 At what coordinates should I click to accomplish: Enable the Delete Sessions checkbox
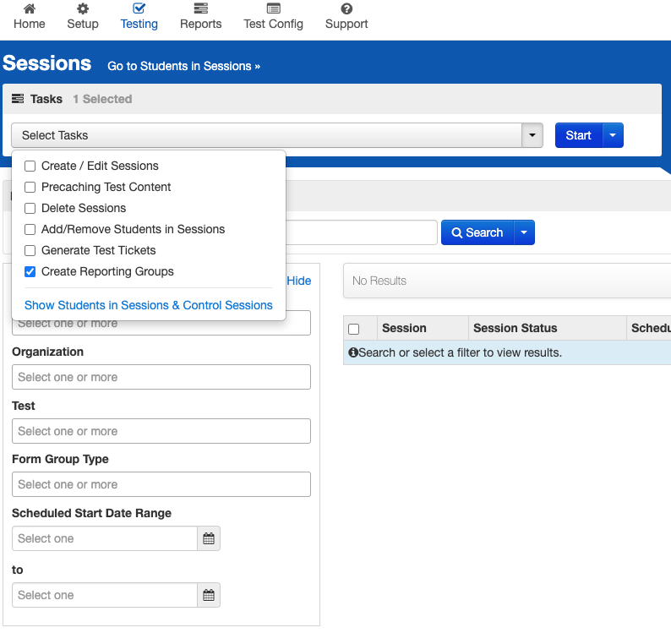[x=30, y=209]
